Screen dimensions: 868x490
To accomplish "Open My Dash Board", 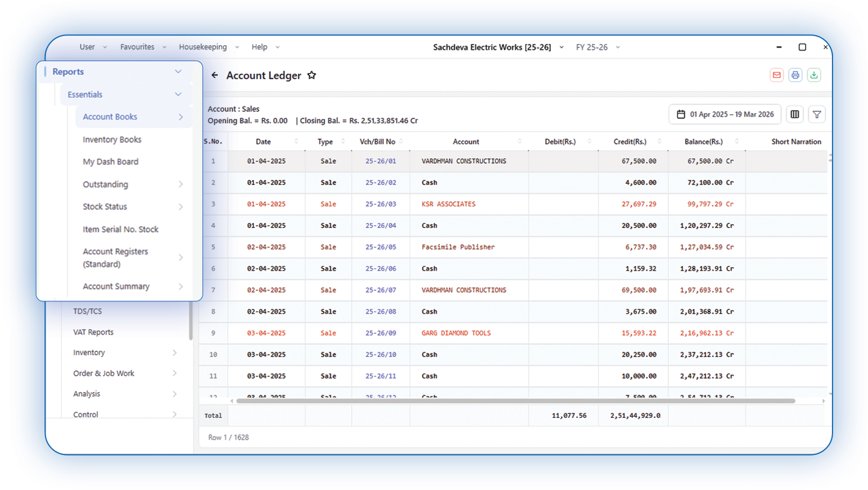I will click(x=110, y=162).
